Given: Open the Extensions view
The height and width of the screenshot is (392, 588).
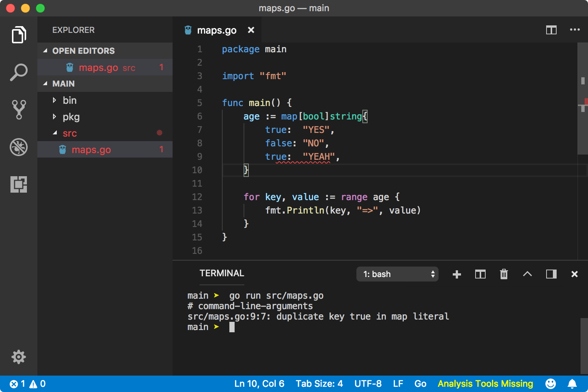Looking at the screenshot, I should click(x=19, y=184).
